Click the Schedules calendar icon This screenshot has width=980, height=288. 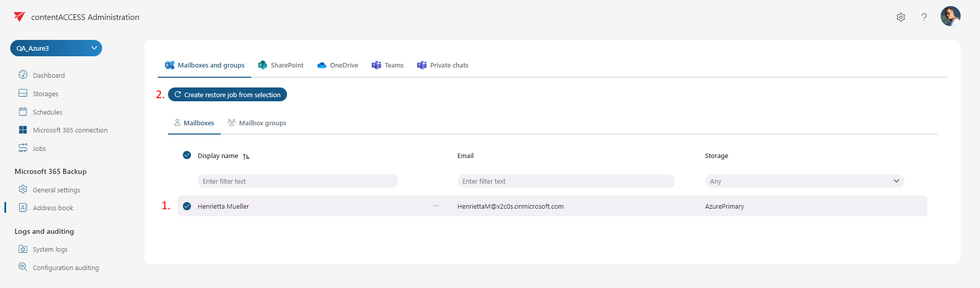pos(23,112)
